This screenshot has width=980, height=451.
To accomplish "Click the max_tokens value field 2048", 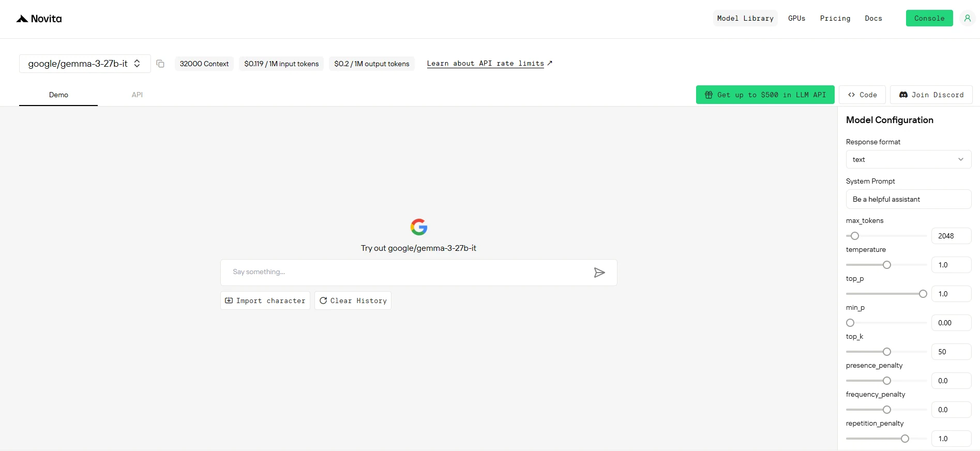I will click(952, 236).
